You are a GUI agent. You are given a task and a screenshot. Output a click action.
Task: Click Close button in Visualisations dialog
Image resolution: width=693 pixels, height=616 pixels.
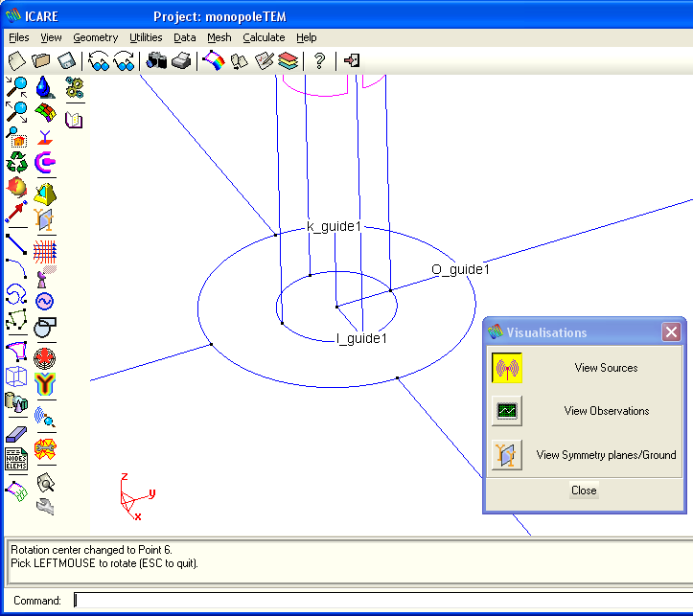[584, 491]
